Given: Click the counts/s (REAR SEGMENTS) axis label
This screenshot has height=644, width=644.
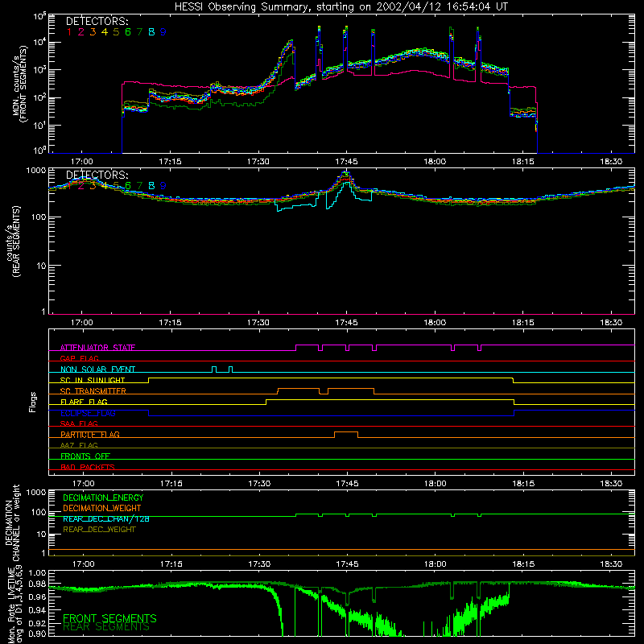Looking at the screenshot, I should [x=13, y=242].
